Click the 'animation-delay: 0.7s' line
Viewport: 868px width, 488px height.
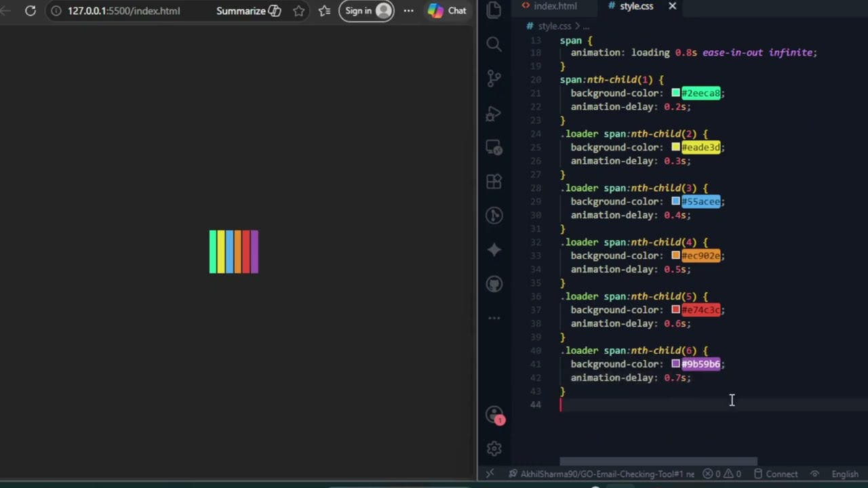click(x=631, y=378)
